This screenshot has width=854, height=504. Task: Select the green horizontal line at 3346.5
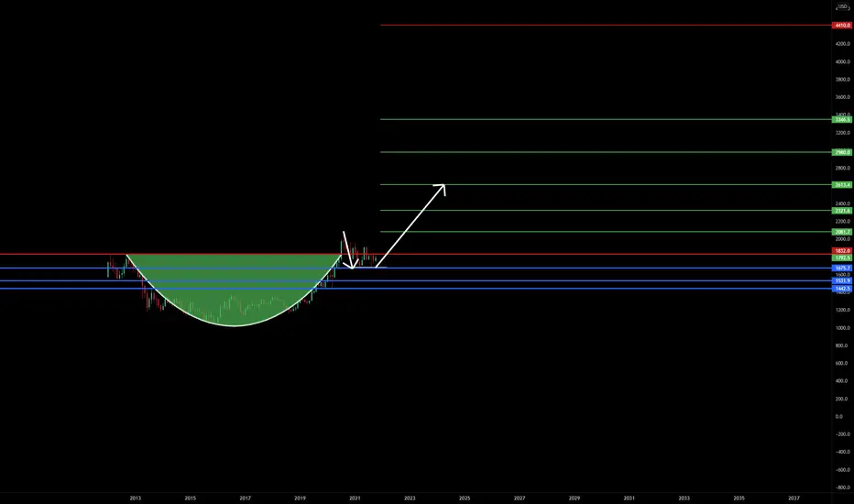(606, 119)
